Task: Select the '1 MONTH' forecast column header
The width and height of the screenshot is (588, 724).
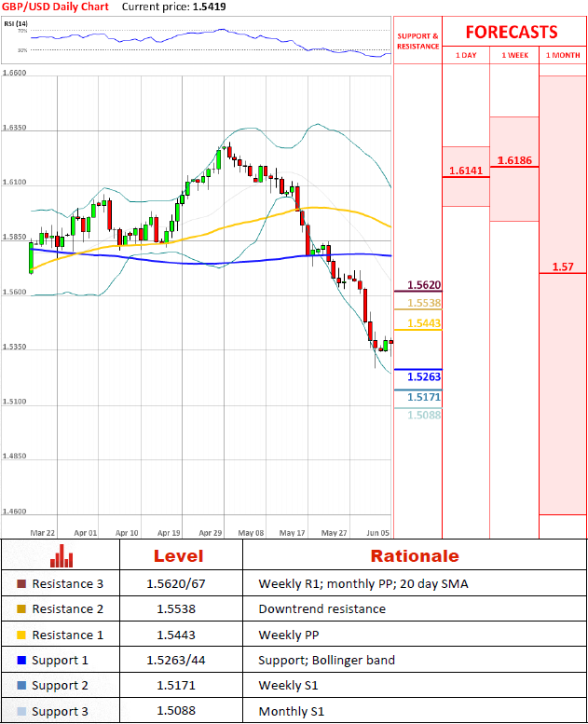Action: [x=563, y=55]
